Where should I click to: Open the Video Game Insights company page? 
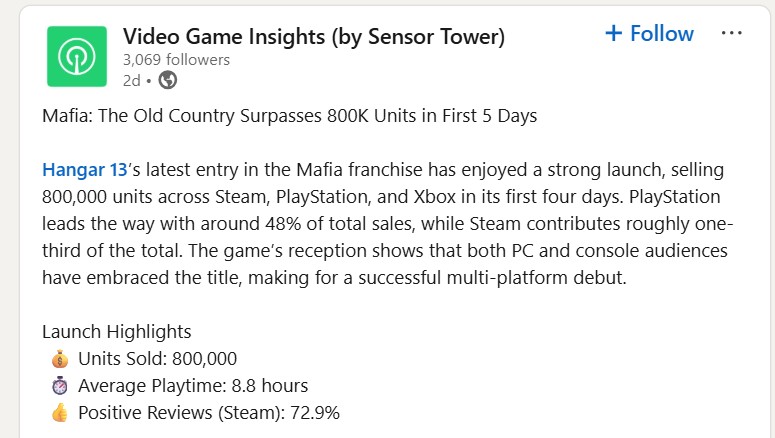(314, 37)
